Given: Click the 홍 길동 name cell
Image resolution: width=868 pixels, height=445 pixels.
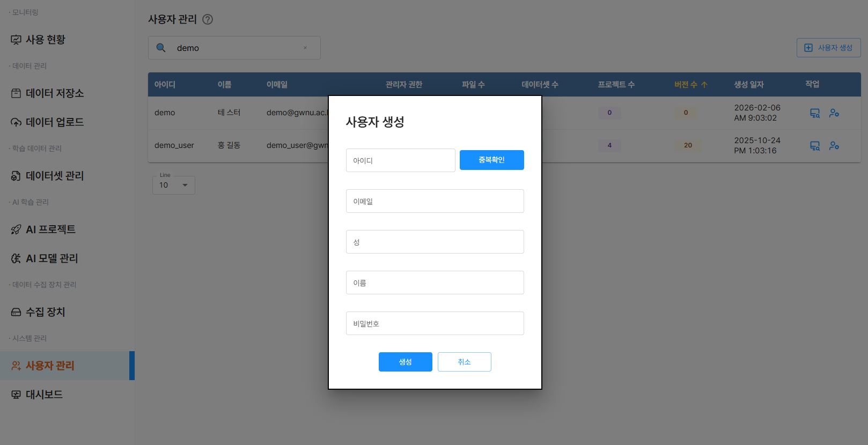Looking at the screenshot, I should [229, 145].
